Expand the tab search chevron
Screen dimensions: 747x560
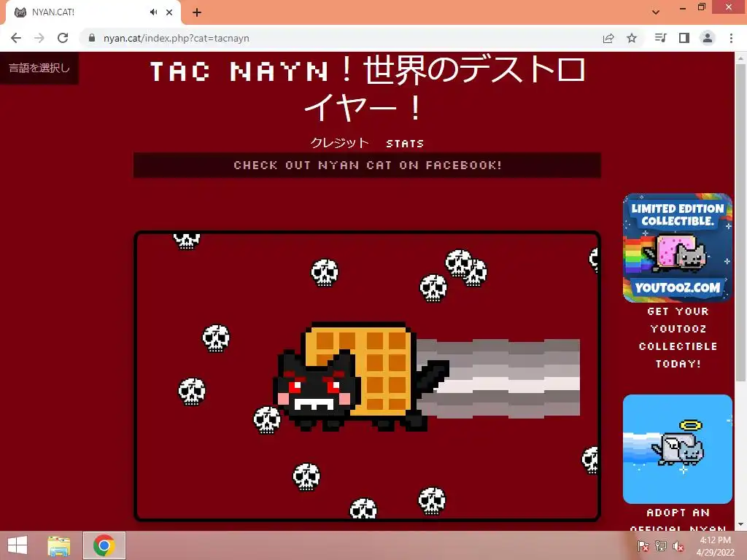tap(656, 12)
